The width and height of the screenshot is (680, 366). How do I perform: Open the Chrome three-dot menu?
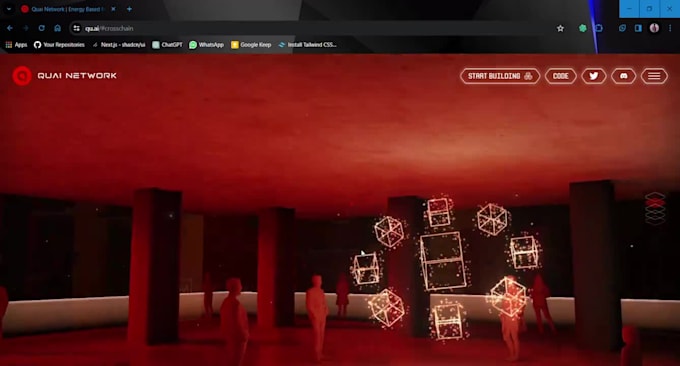pyautogui.click(x=670, y=28)
